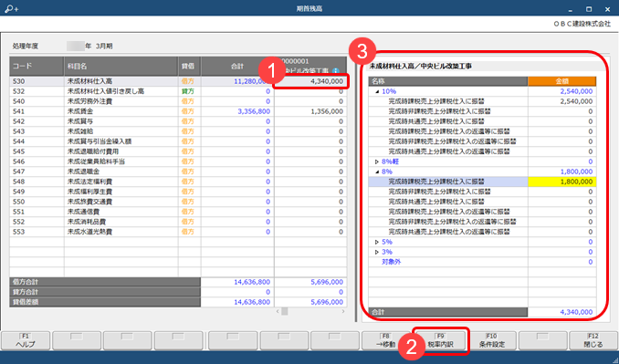Click the コード column header

click(37, 67)
